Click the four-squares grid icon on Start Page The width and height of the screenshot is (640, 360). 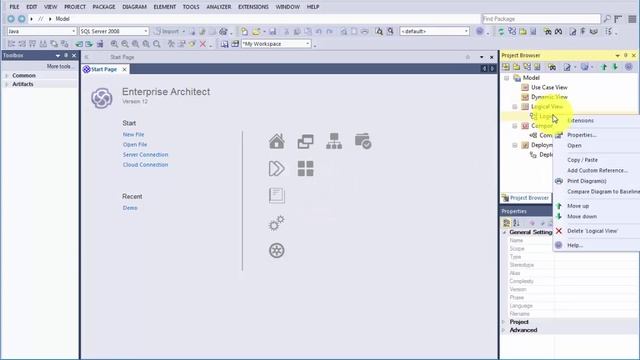pyautogui.click(x=305, y=169)
